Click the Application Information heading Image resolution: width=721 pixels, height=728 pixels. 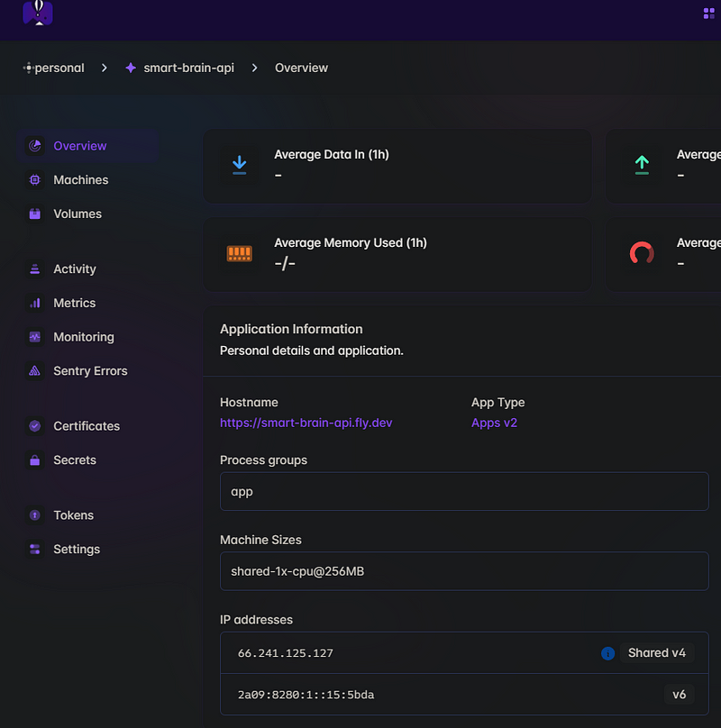[291, 329]
